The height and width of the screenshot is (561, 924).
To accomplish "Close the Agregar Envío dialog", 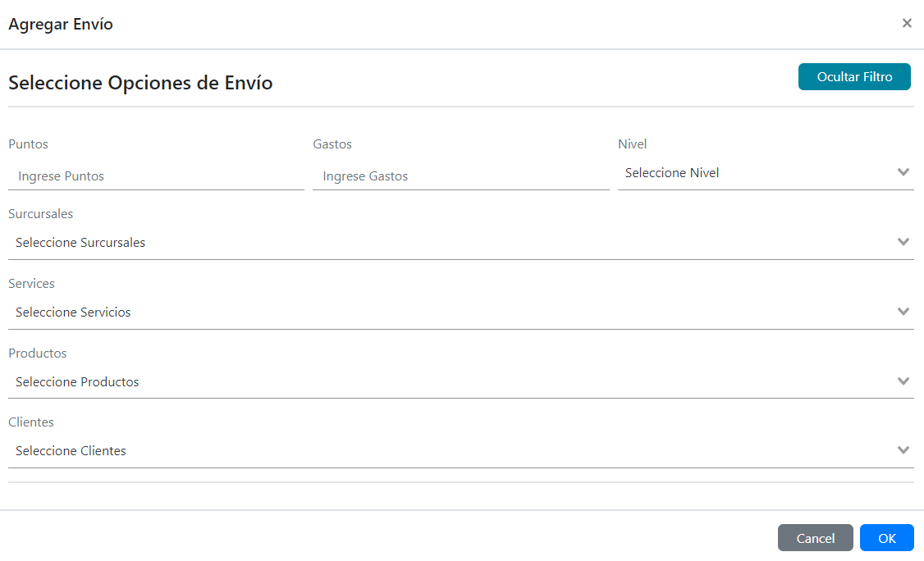I will pyautogui.click(x=907, y=23).
